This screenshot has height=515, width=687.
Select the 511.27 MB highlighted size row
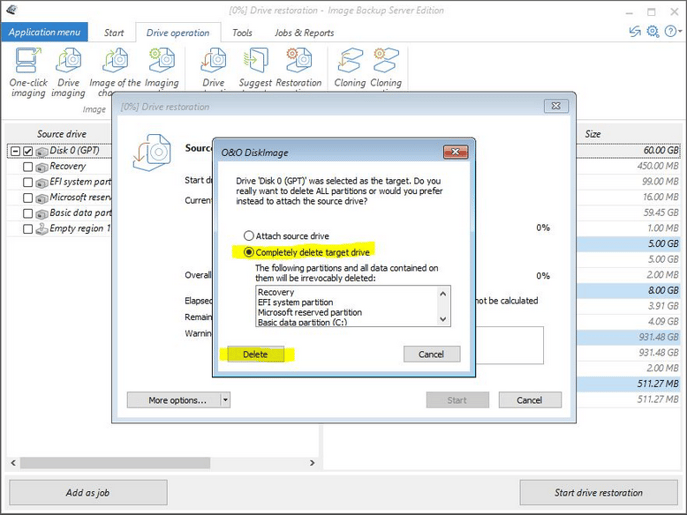point(629,384)
